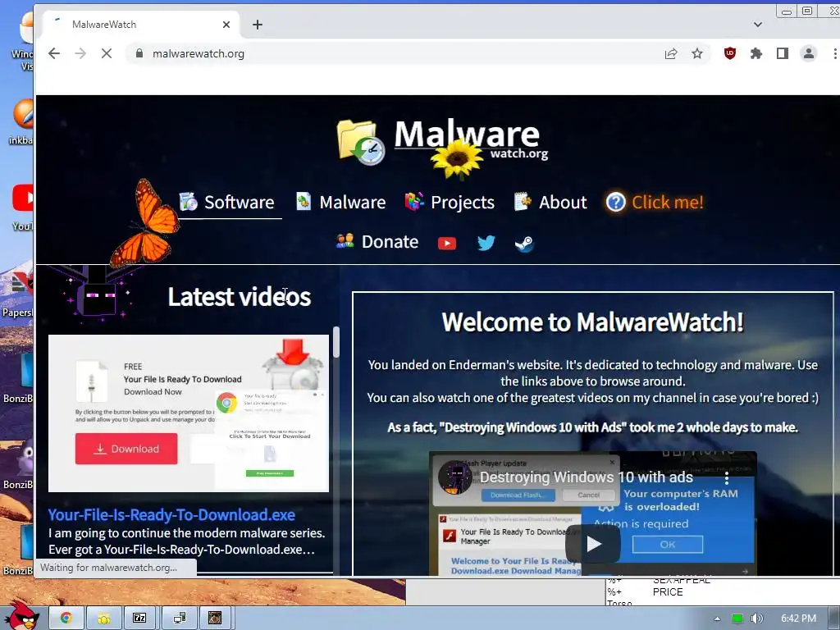Image resolution: width=840 pixels, height=630 pixels.
Task: Grab the Latest videos scrollbar
Action: pyautogui.click(x=336, y=342)
